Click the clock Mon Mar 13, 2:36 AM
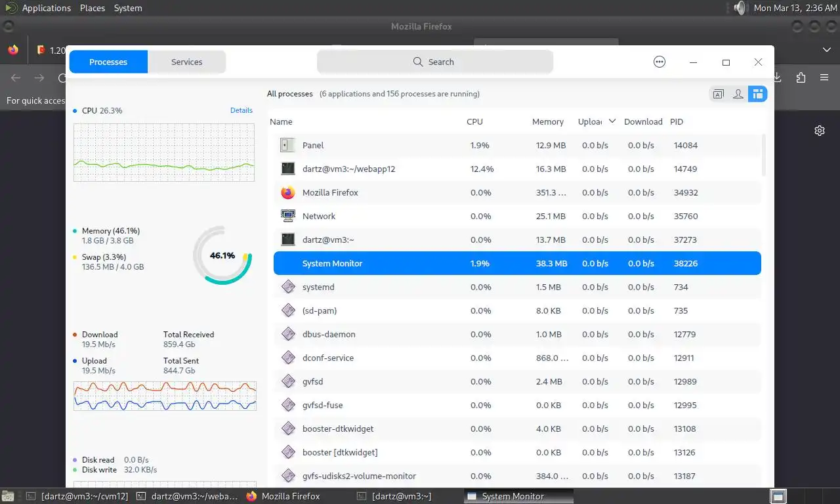The image size is (840, 504). click(795, 8)
